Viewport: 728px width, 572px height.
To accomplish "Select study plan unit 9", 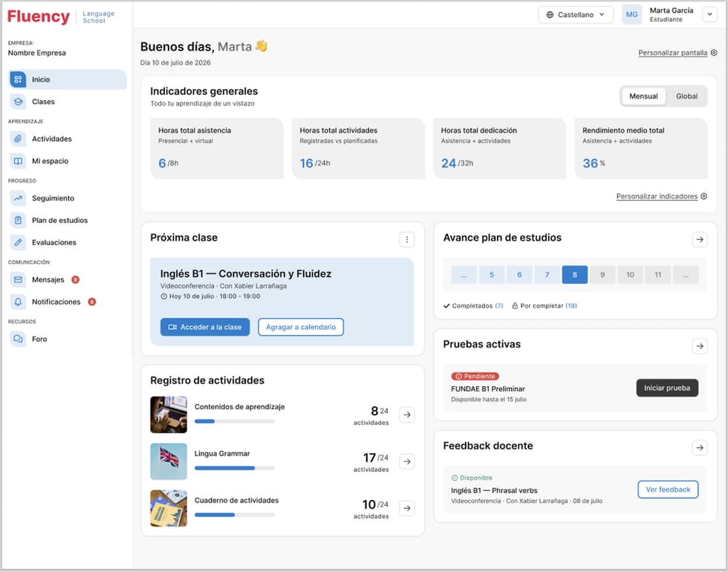I will [x=602, y=275].
